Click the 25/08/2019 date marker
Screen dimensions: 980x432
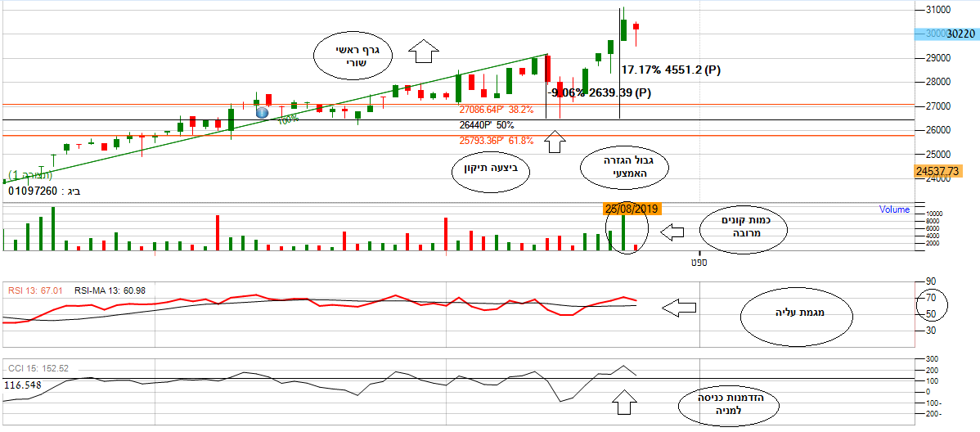tap(632, 209)
